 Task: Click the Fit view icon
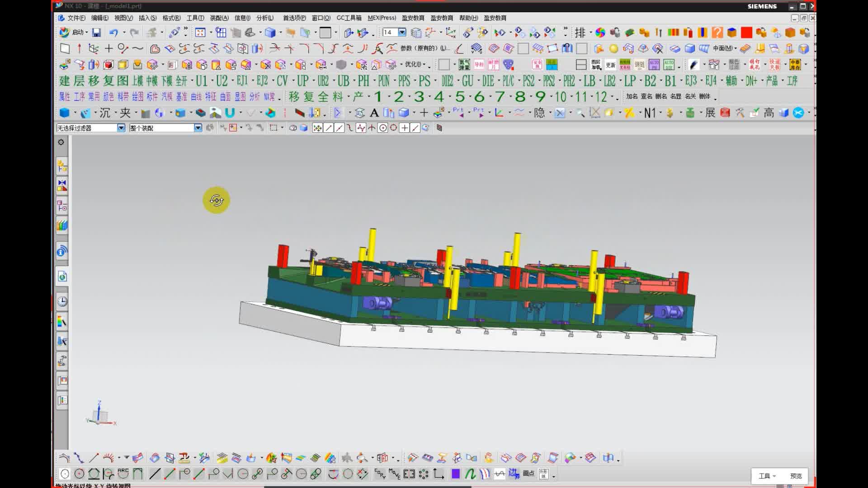[x=200, y=33]
